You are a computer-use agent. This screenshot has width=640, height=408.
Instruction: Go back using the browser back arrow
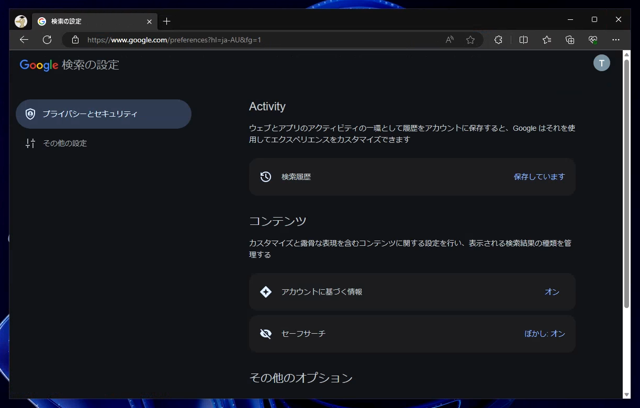(x=24, y=40)
